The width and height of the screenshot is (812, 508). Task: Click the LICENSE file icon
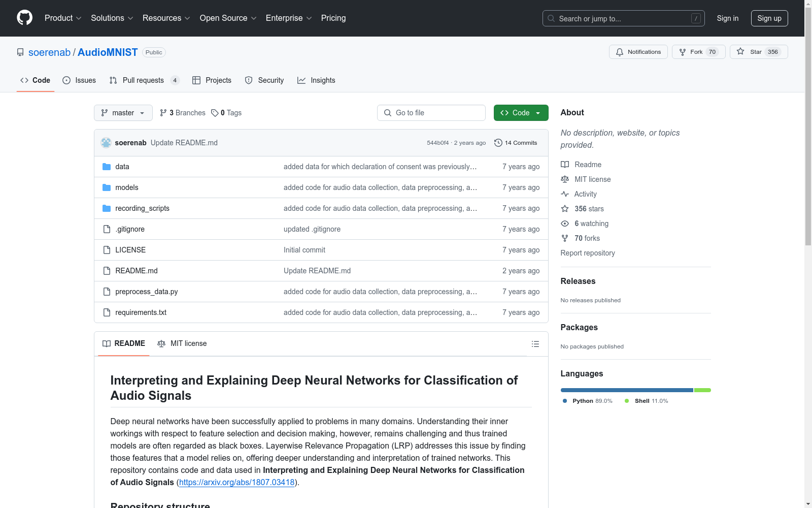(x=107, y=250)
